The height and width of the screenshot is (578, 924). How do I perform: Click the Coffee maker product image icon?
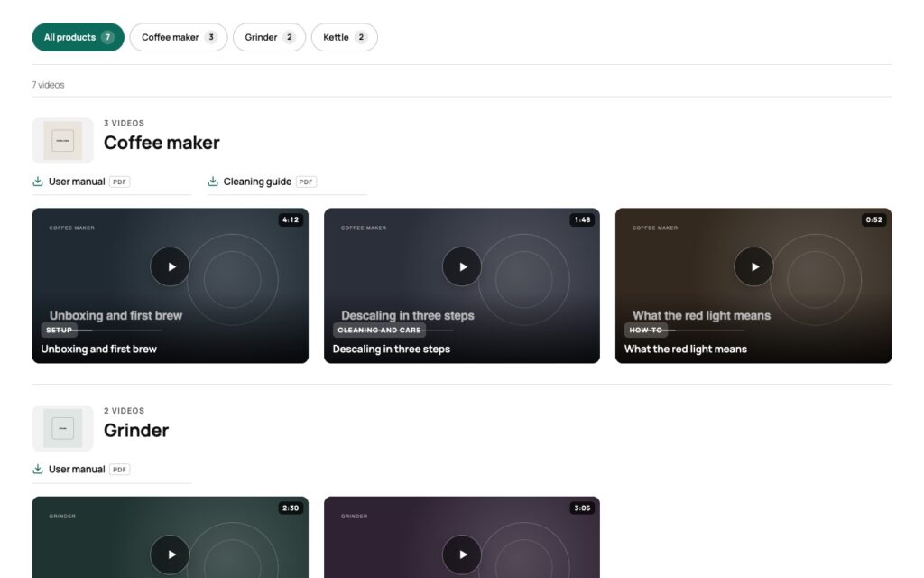tap(62, 140)
